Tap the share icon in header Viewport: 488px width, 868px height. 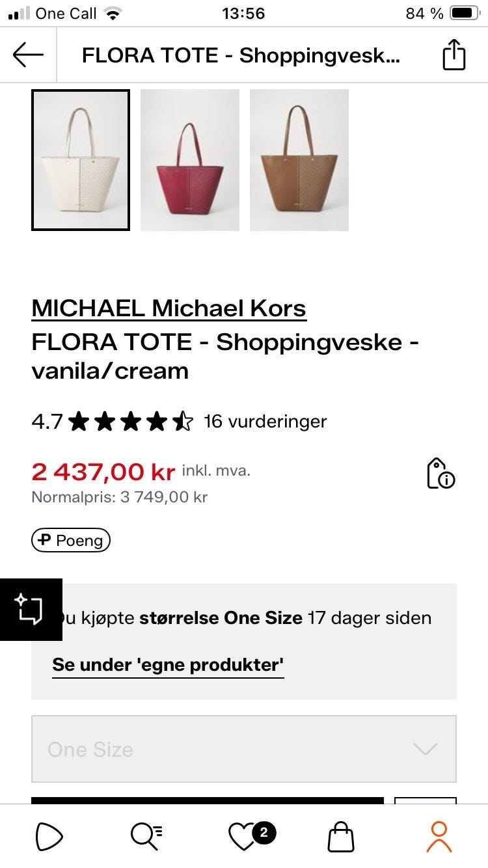click(454, 55)
